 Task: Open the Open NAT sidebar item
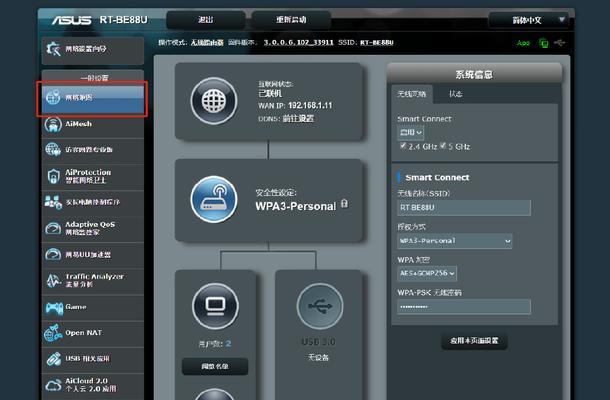click(93, 333)
